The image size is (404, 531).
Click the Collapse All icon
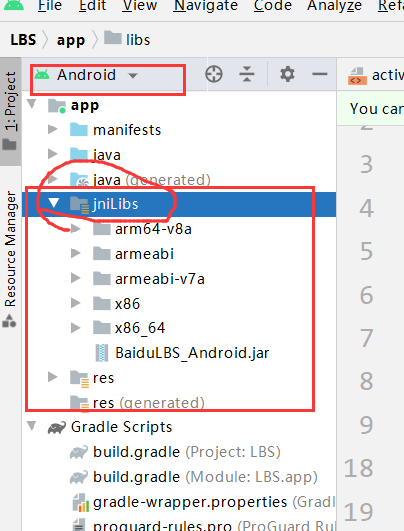(247, 74)
